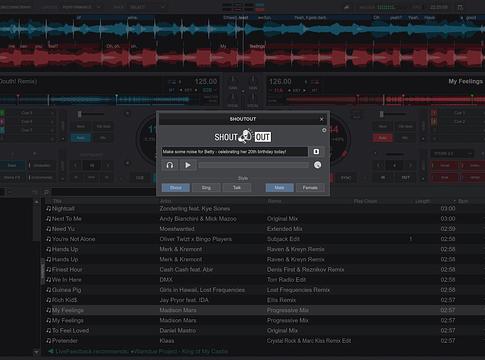The image size is (485, 360).
Task: Click the ShoutOut megaphone logo
Action: tap(243, 137)
